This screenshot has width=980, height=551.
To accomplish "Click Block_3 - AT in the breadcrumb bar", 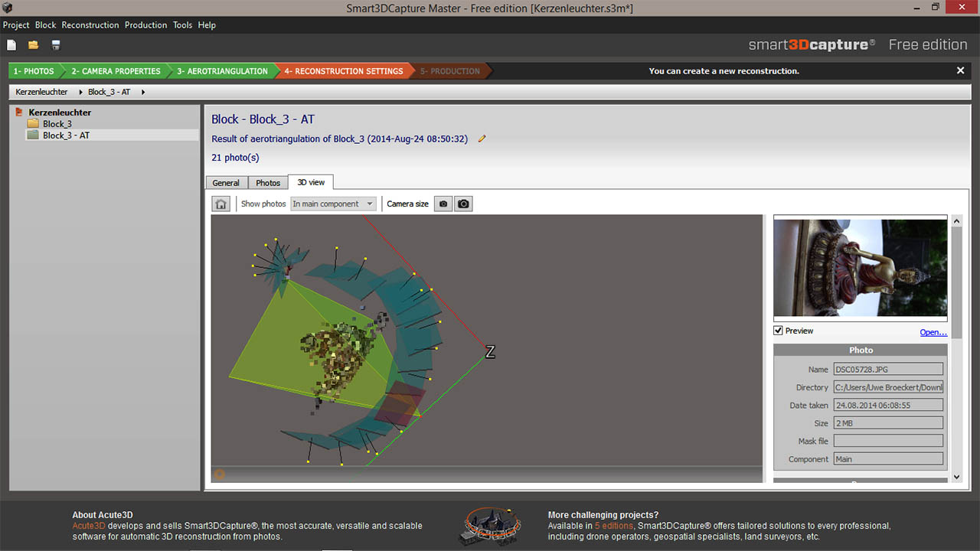I will tap(109, 92).
